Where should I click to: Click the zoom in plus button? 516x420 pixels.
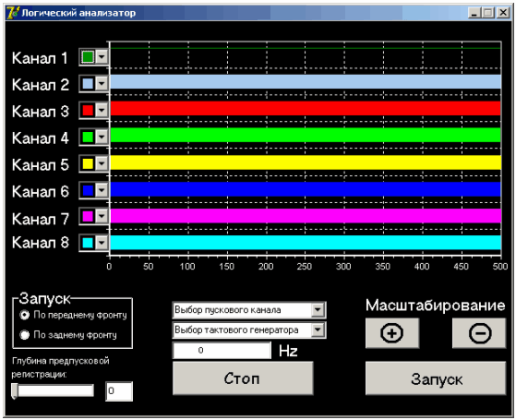[392, 333]
